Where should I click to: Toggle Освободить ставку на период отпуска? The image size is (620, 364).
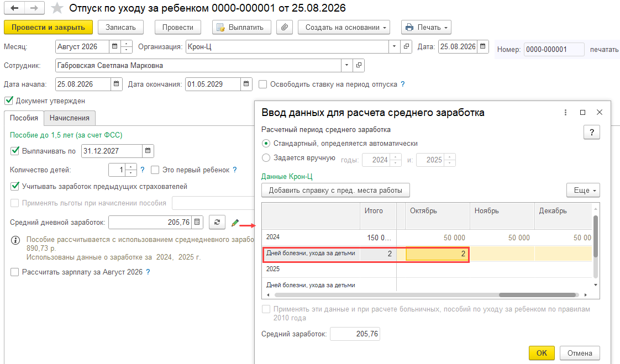pyautogui.click(x=262, y=84)
